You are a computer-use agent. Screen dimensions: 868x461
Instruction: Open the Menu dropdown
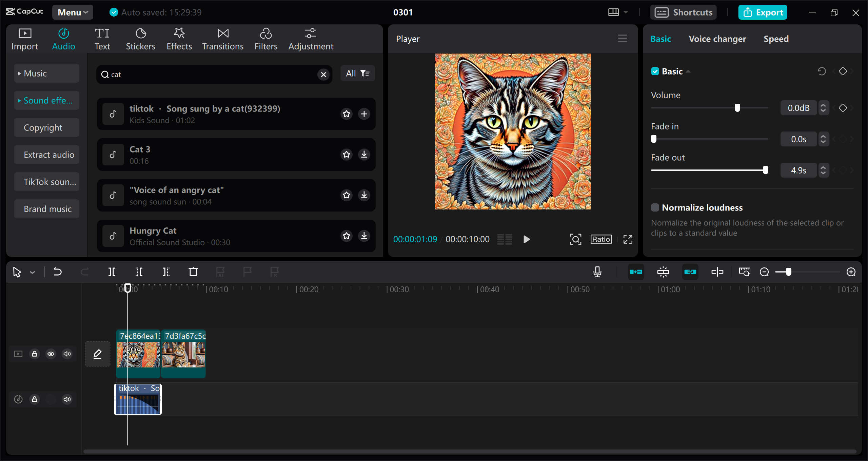(72, 12)
